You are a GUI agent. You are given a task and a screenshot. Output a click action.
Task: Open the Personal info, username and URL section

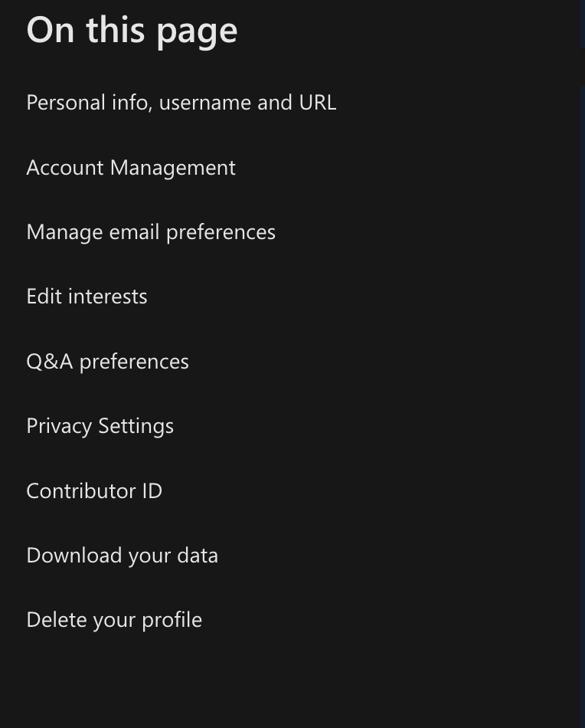181,102
